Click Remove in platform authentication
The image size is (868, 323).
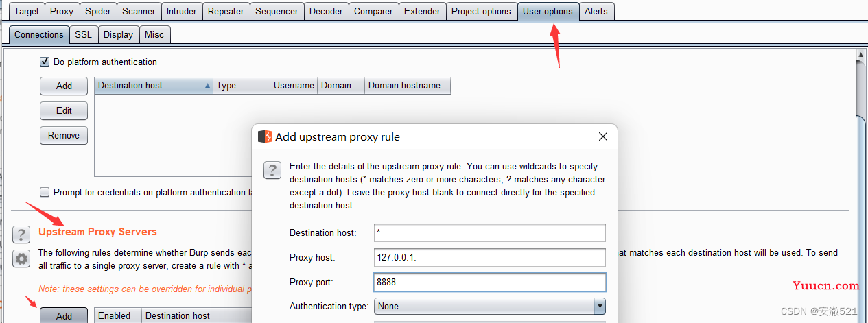pos(64,135)
